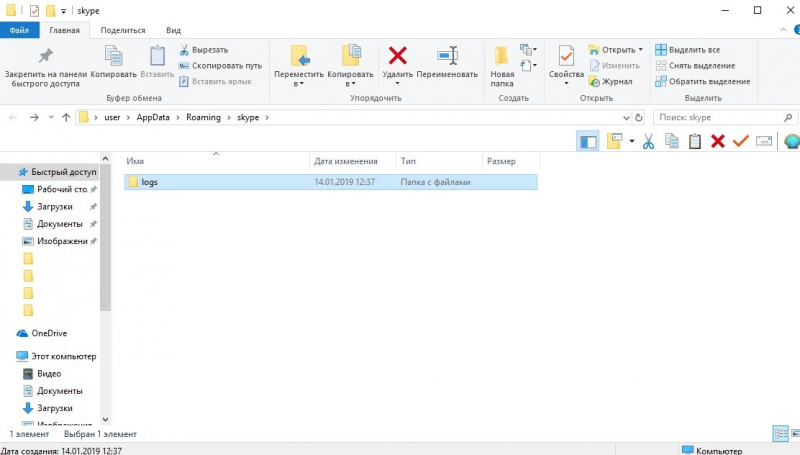The width and height of the screenshot is (800, 455).
Task: Open the Файл menu tab
Action: pyautogui.click(x=19, y=30)
